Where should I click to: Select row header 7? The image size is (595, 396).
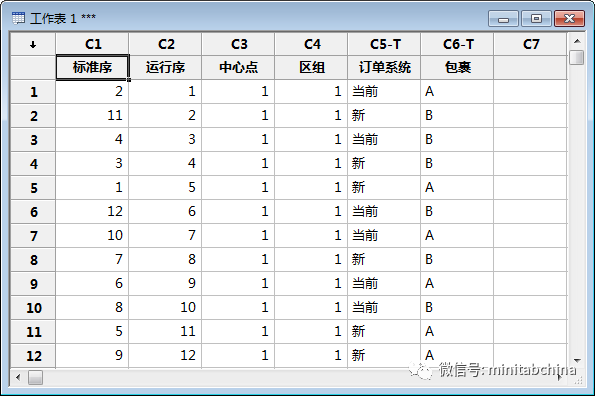pyautogui.click(x=33, y=236)
